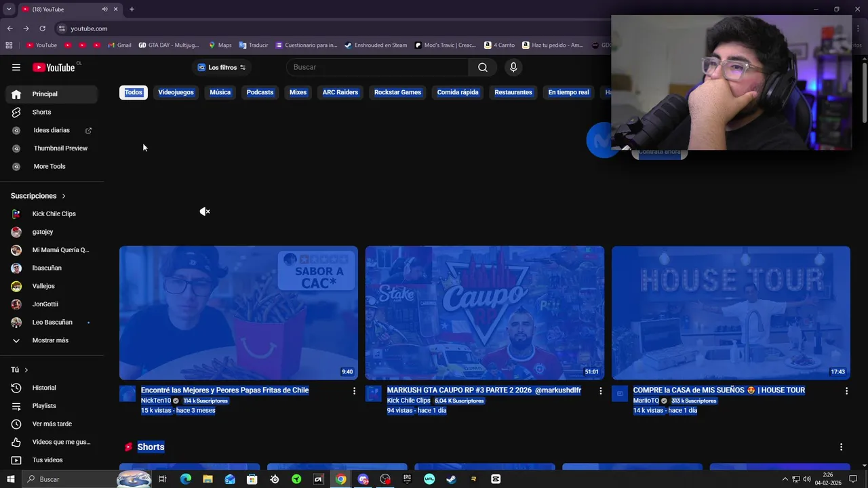Open Microsoft Edge from taskbar
Screen dimensions: 868x488
[185, 479]
